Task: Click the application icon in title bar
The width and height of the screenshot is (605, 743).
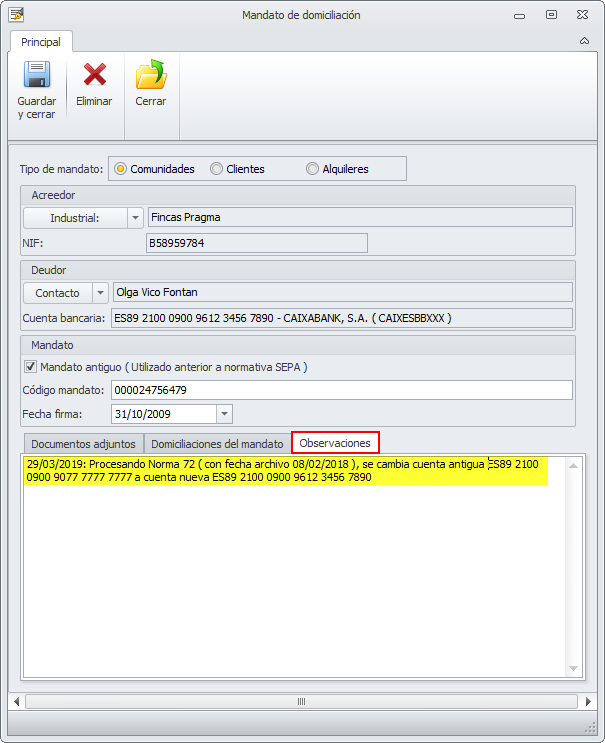Action: tap(16, 15)
